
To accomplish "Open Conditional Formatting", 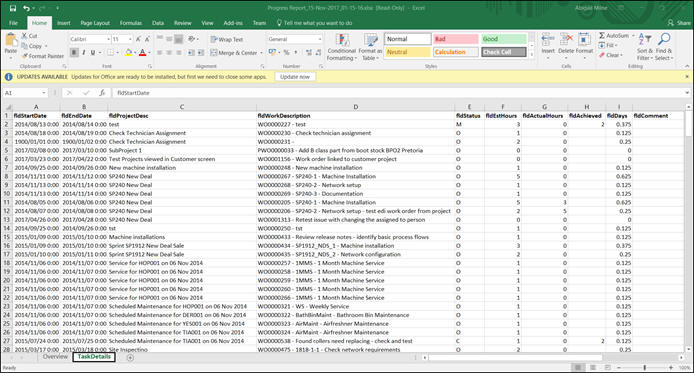I will coord(342,47).
